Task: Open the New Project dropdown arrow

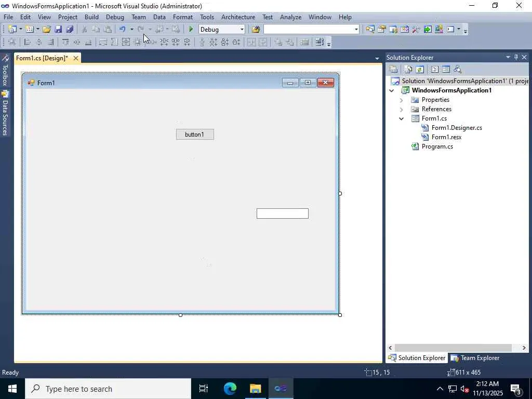Action: coord(21,29)
